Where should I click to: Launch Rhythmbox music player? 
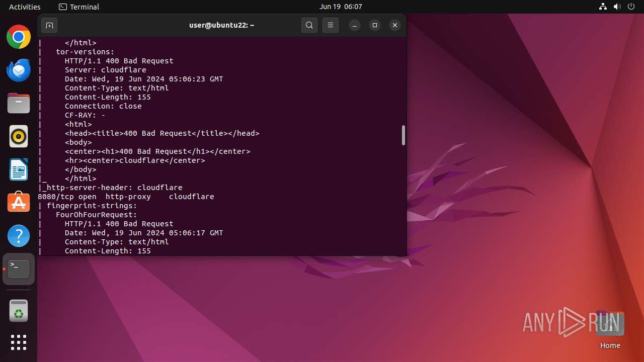pos(19,136)
